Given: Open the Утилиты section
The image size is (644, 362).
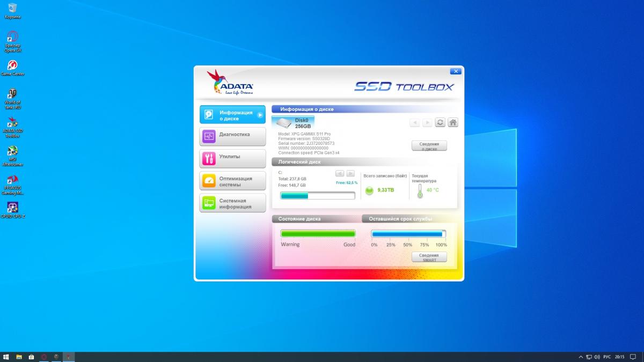Looking at the screenshot, I should (x=232, y=158).
